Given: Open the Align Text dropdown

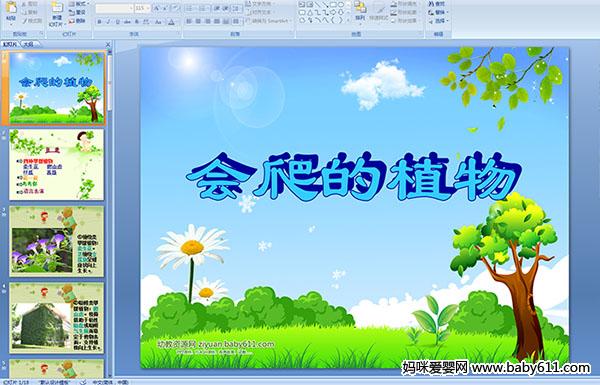Looking at the screenshot, I should pos(259,12).
